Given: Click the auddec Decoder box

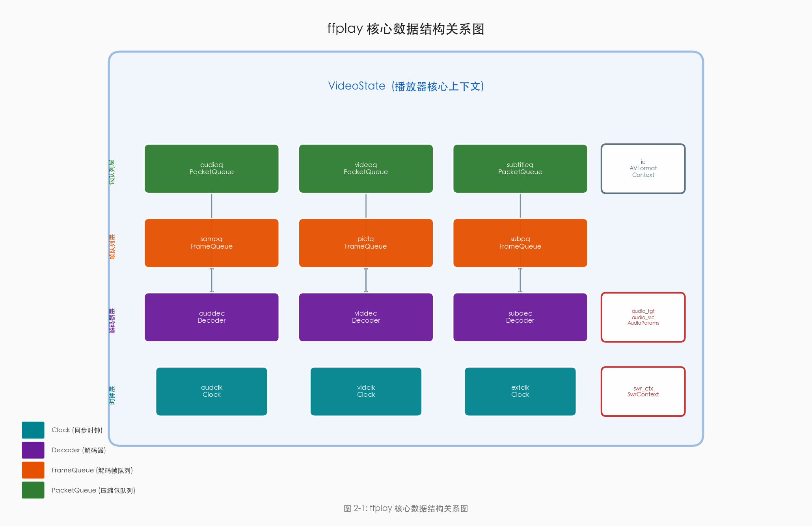Looking at the screenshot, I should (x=211, y=317).
